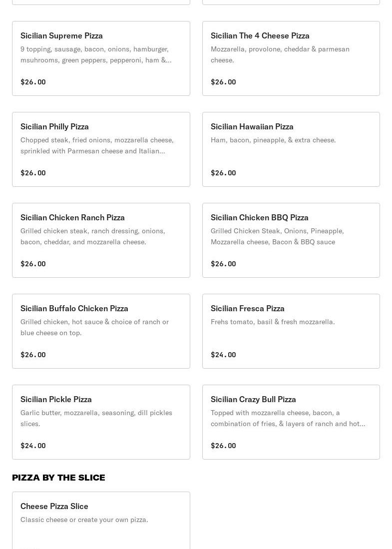The image size is (392, 549).
Task: Click the Sicilian Chicken BBQ Pizza description text
Action: coord(277,236)
